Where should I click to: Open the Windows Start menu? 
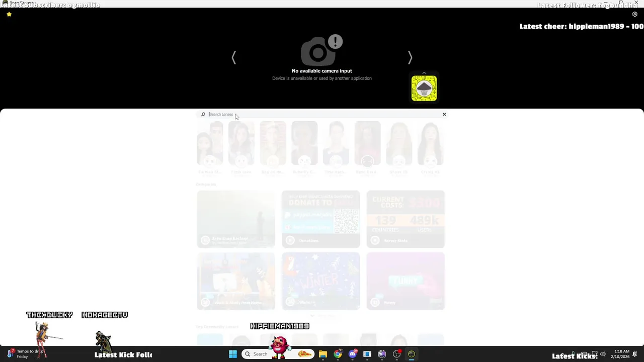(233, 354)
